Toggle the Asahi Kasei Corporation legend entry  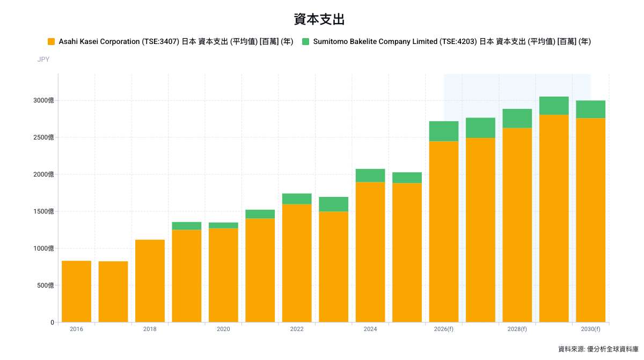(170, 41)
